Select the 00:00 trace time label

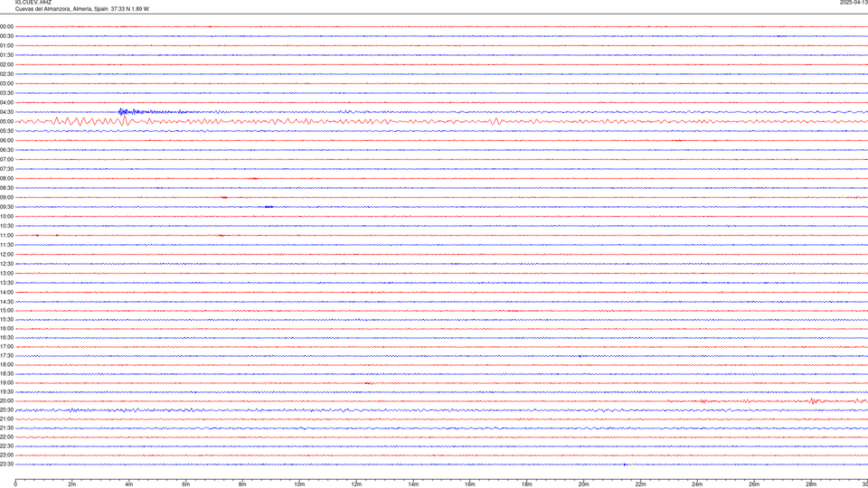click(x=6, y=26)
